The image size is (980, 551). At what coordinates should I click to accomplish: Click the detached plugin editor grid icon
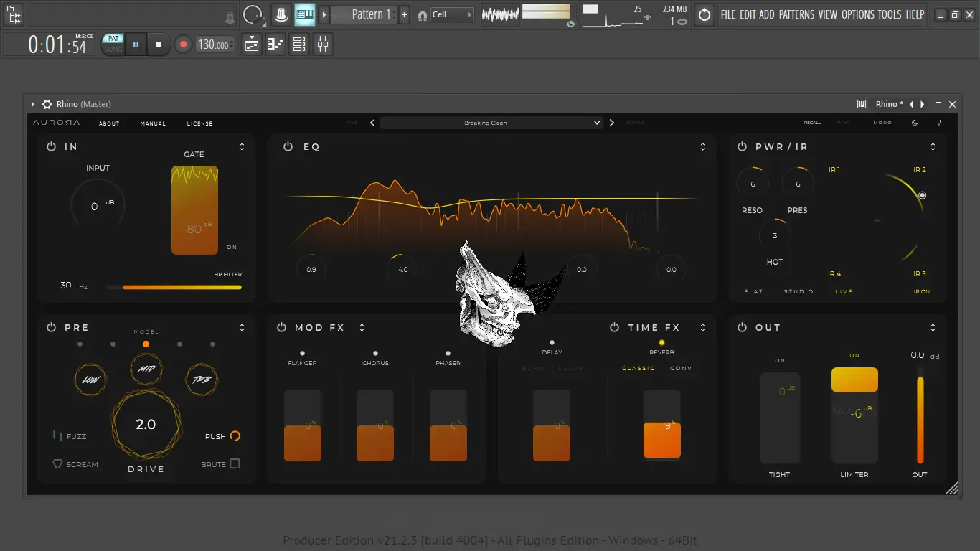pos(861,104)
